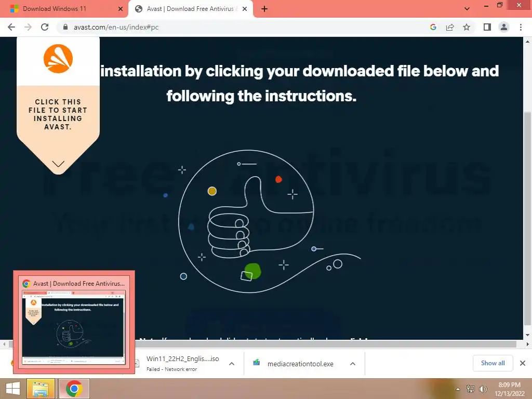Open File Explorer from taskbar

(x=41, y=389)
